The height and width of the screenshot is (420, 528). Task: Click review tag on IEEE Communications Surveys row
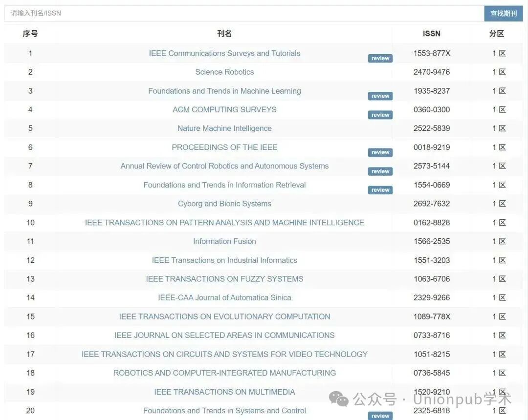(380, 58)
